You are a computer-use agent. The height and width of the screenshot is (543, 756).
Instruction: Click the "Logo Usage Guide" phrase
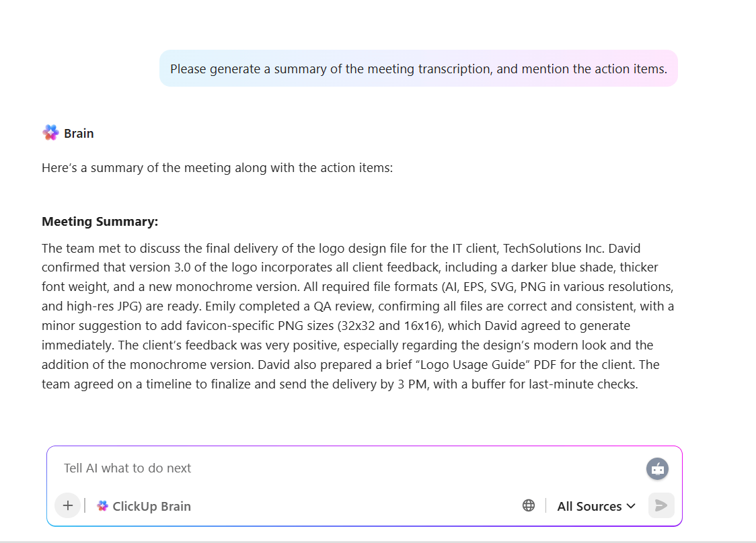(x=482, y=365)
